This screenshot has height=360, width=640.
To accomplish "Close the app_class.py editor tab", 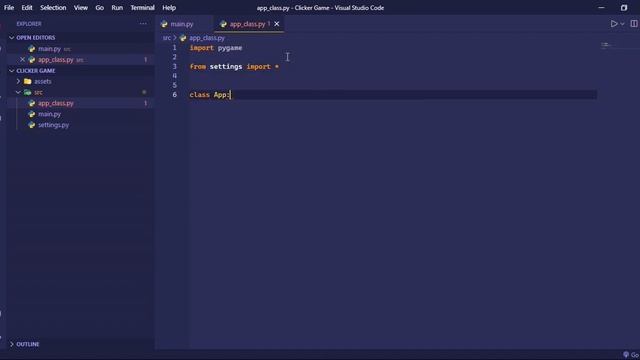I will 277,24.
